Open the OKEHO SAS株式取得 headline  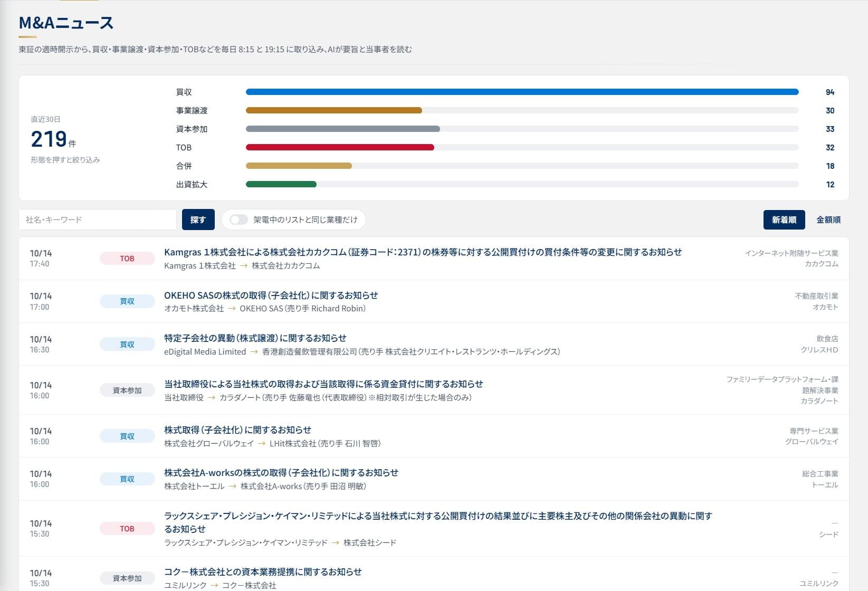click(271, 295)
